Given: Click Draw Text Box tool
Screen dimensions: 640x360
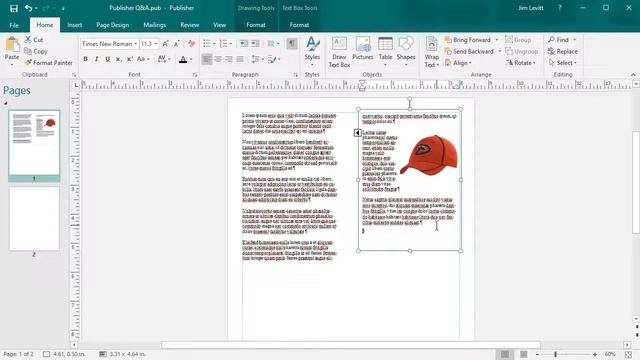Looking at the screenshot, I should 339,52.
